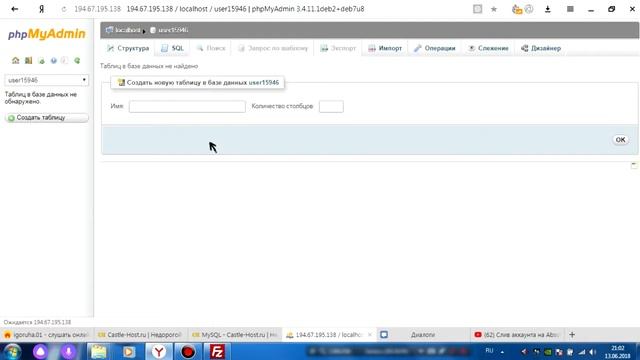This screenshot has width=640, height=360.
Task: Switch to igoruha.01 browser tab
Action: [x=47, y=335]
